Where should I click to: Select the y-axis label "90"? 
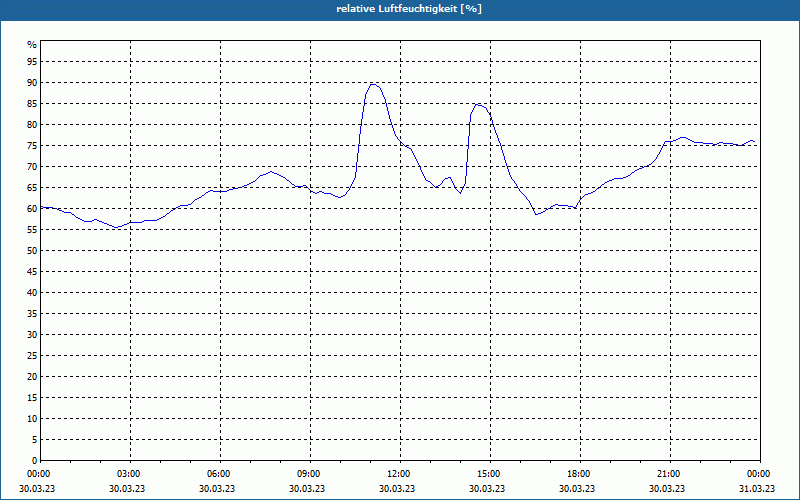tap(32, 83)
